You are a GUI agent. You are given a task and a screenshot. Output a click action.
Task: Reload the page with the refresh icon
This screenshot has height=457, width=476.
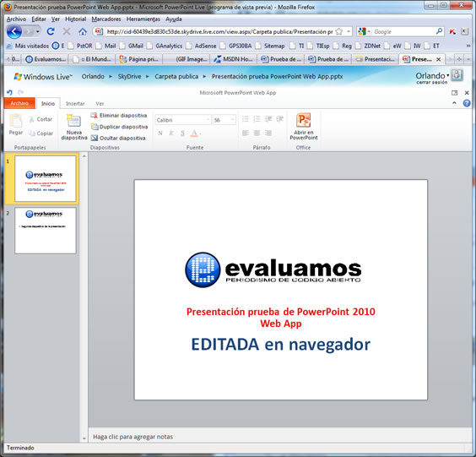pos(51,31)
